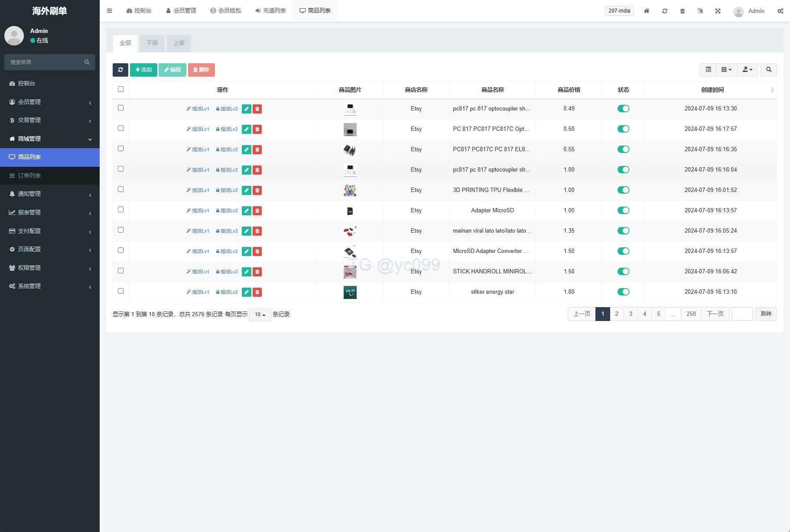Click green edit icon for stiker energy star
The width and height of the screenshot is (790, 532).
(x=246, y=292)
